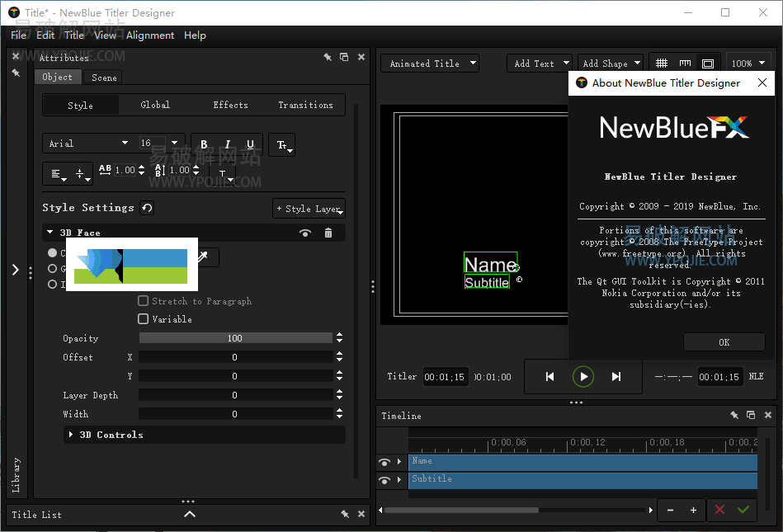Expand the Title List panel upward
Screen dimensions: 783x532
coord(190,514)
